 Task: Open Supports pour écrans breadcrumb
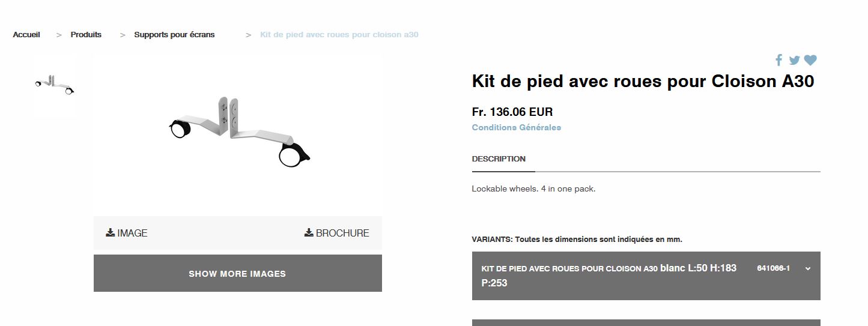[x=174, y=35]
